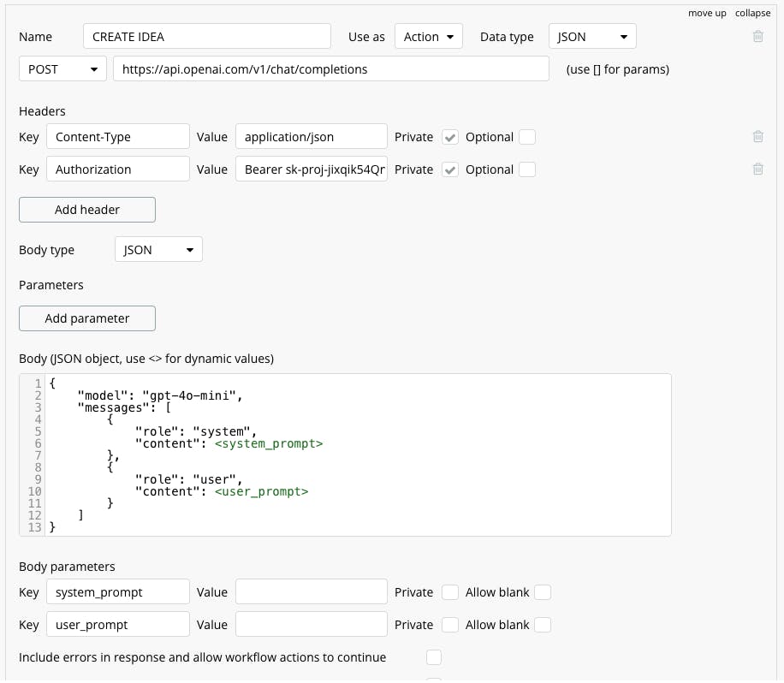Click the Bearer token value field

pyautogui.click(x=312, y=169)
